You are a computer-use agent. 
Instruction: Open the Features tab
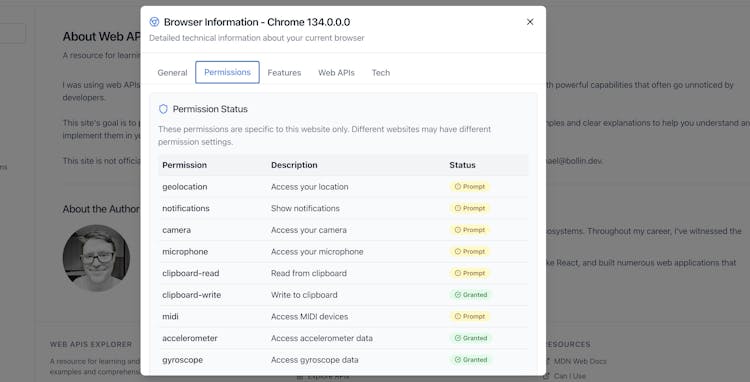coord(284,73)
